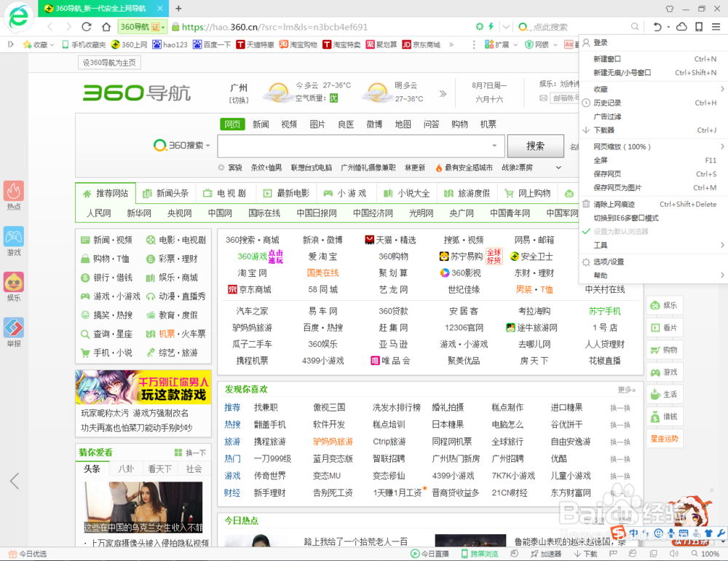Open 热点 in left sidebar
The image size is (728, 561).
click(x=14, y=195)
